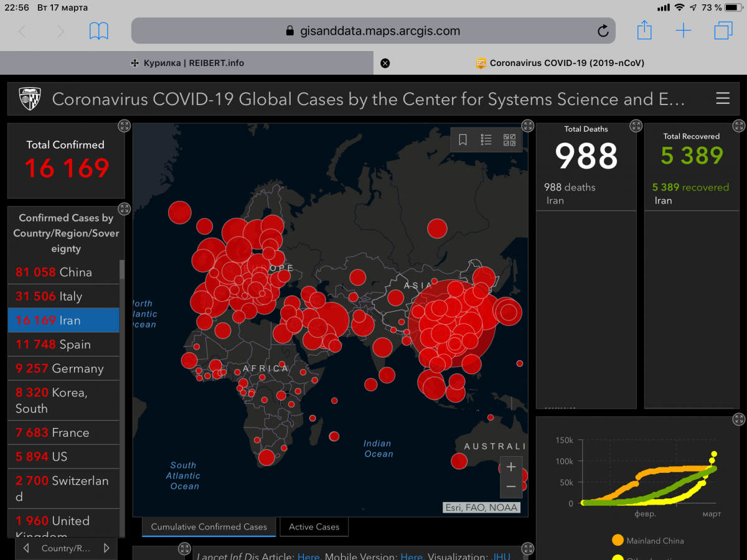Show all tabs with the overview icon
Viewport: 747px width, 560px height.
click(723, 30)
